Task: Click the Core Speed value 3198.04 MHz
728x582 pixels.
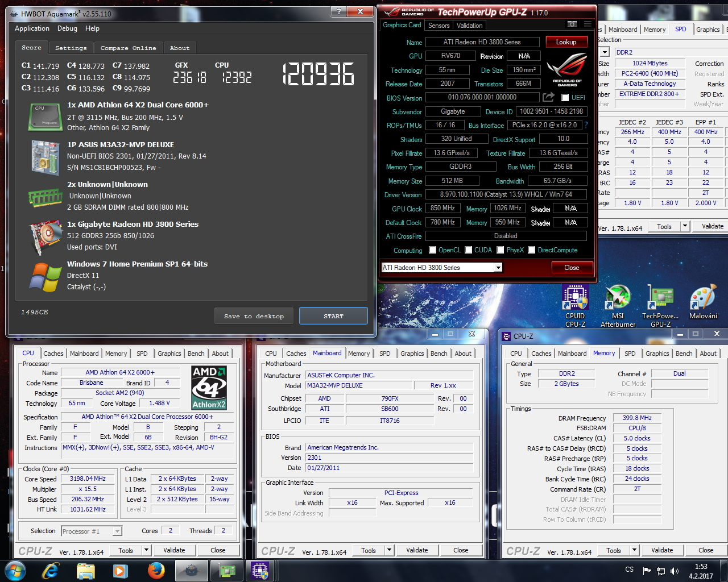Action: (x=88, y=479)
